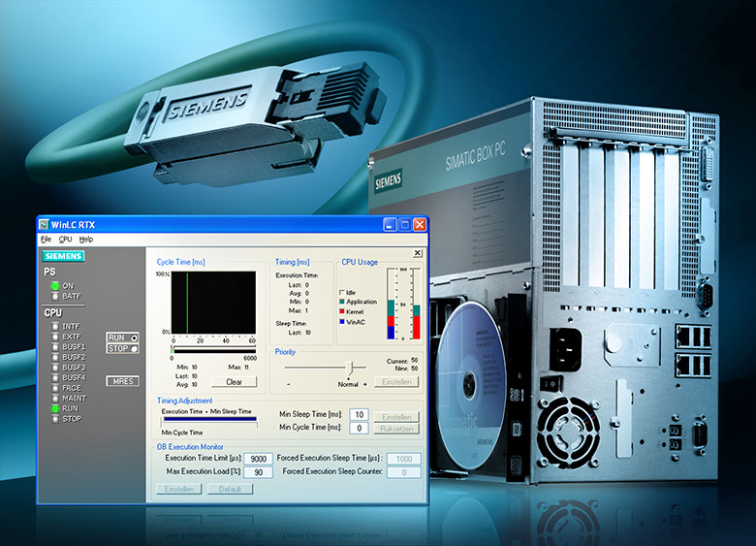Click the Priority slider handle
Viewport: 756px width, 546px height.
(x=350, y=367)
